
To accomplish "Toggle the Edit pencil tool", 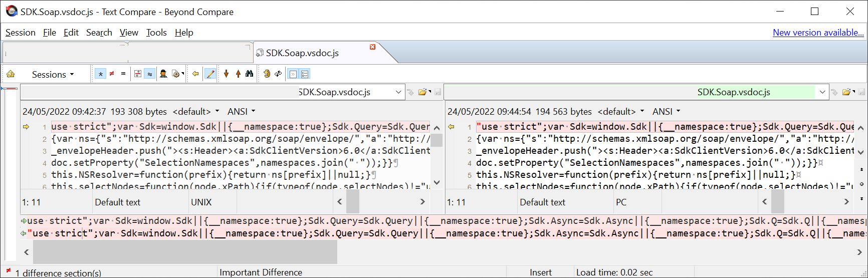I will pyautogui.click(x=210, y=74).
